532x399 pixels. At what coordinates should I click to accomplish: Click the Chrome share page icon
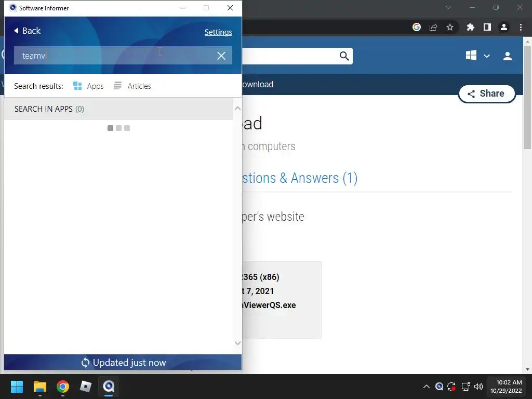(x=433, y=27)
